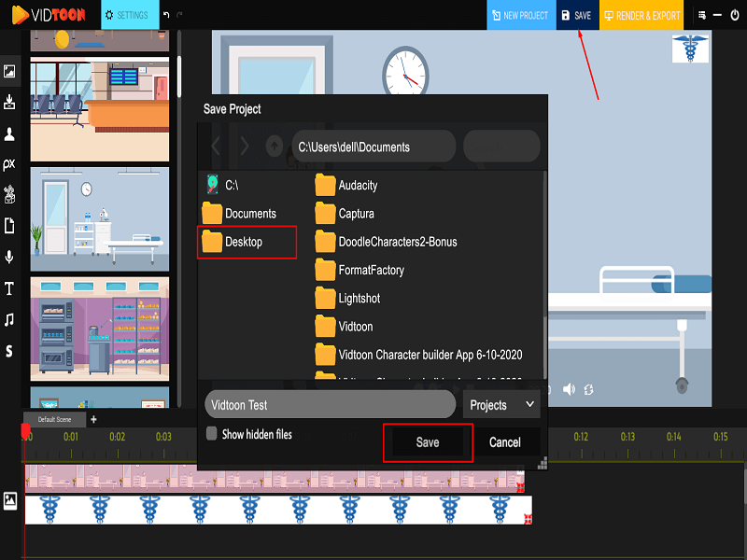The image size is (747, 560).
Task: Add a new scene with plus icon
Action: [94, 419]
